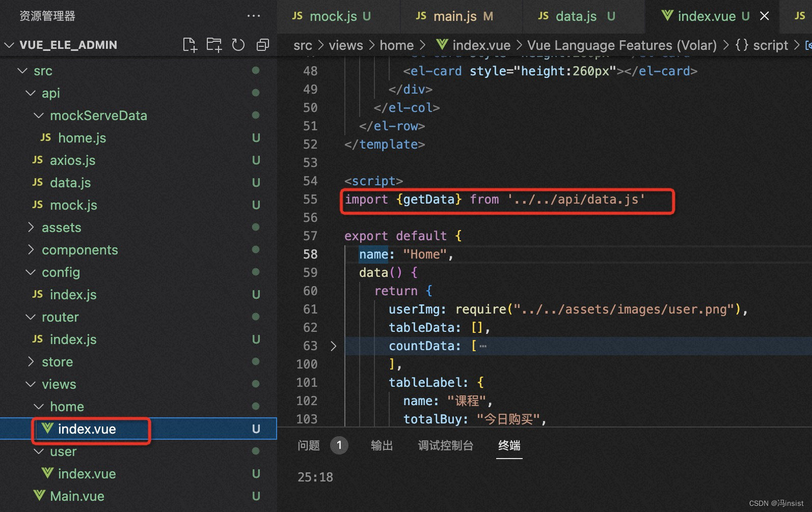Collapse the VUE_ELE_ADMIN project root
This screenshot has width=812, height=512.
point(9,45)
